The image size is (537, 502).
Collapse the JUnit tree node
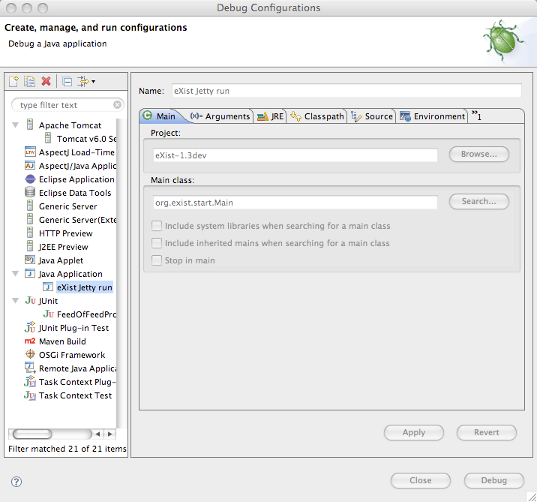pos(15,301)
